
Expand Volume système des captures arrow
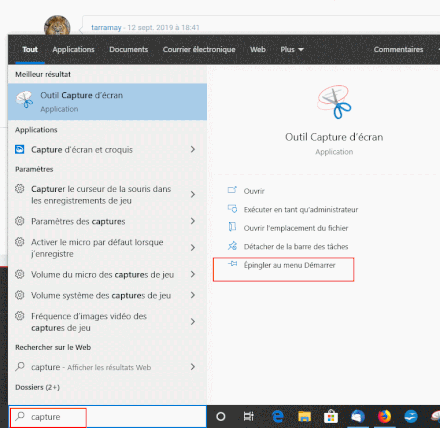[193, 295]
